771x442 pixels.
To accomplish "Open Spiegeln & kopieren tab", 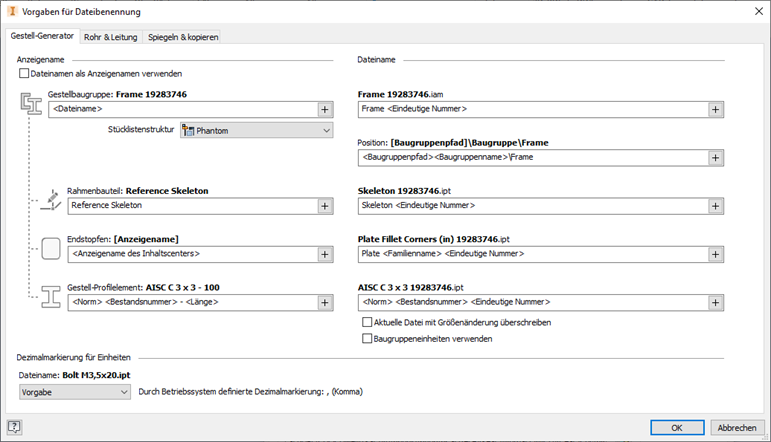I will pyautogui.click(x=183, y=37).
